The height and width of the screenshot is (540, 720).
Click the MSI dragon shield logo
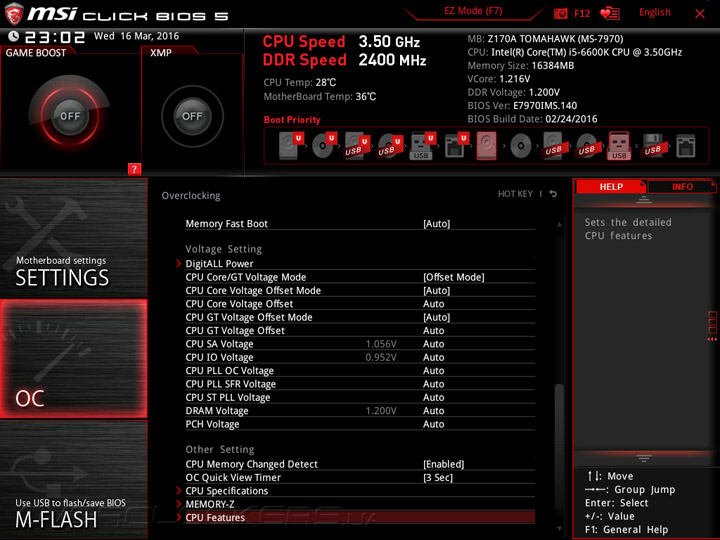pyautogui.click(x=14, y=14)
